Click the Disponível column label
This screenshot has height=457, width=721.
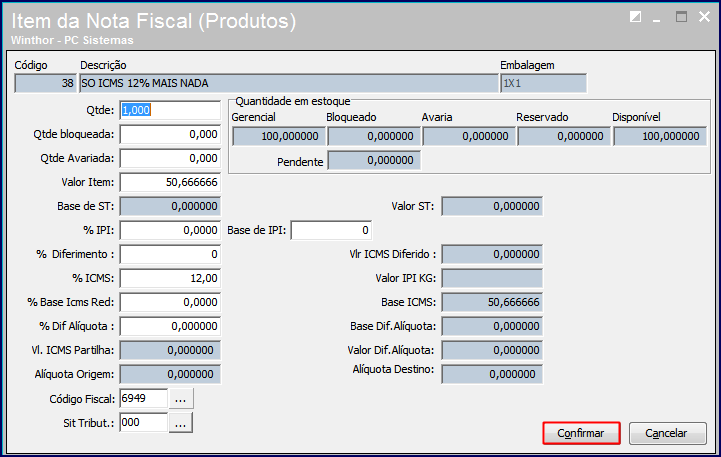(636, 117)
